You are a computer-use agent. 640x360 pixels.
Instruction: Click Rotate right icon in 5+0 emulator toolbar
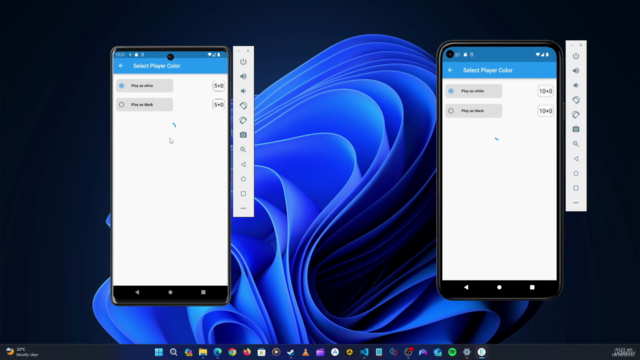click(x=243, y=120)
